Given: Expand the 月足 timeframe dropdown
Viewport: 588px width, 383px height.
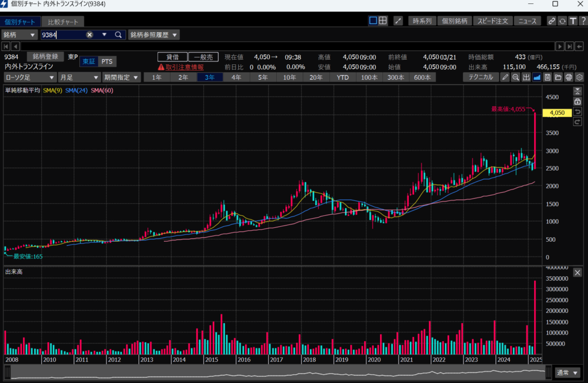Looking at the screenshot, I should pos(79,78).
